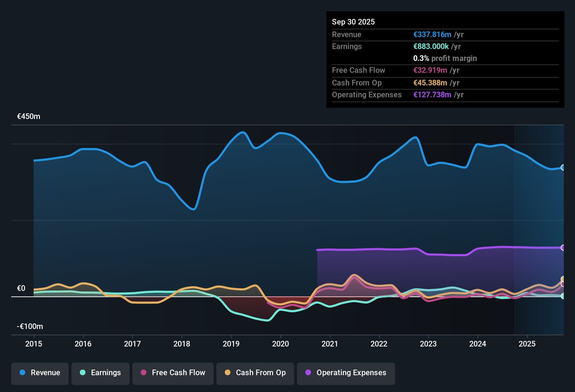Click the blue Revenue dot in the legend
575x392 pixels.
tap(22, 373)
